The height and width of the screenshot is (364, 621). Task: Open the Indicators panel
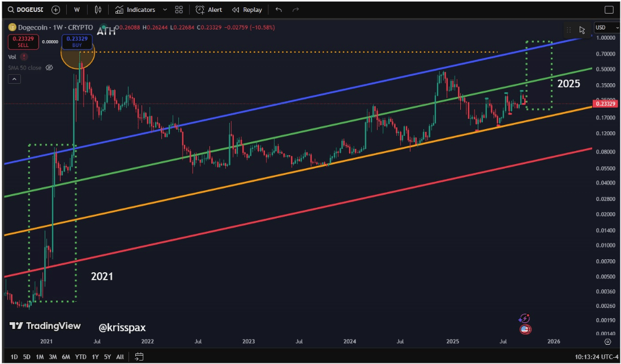pos(135,10)
